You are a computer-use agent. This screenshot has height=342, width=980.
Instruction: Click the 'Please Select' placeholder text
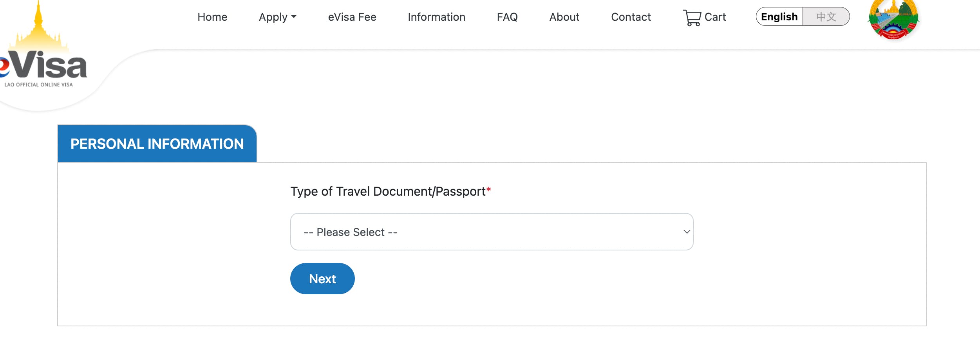tap(351, 232)
